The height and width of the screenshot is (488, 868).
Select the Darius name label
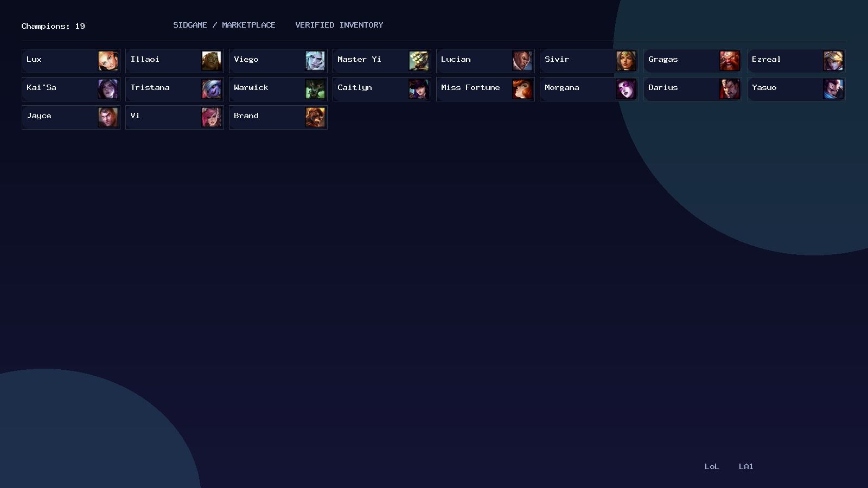[663, 87]
